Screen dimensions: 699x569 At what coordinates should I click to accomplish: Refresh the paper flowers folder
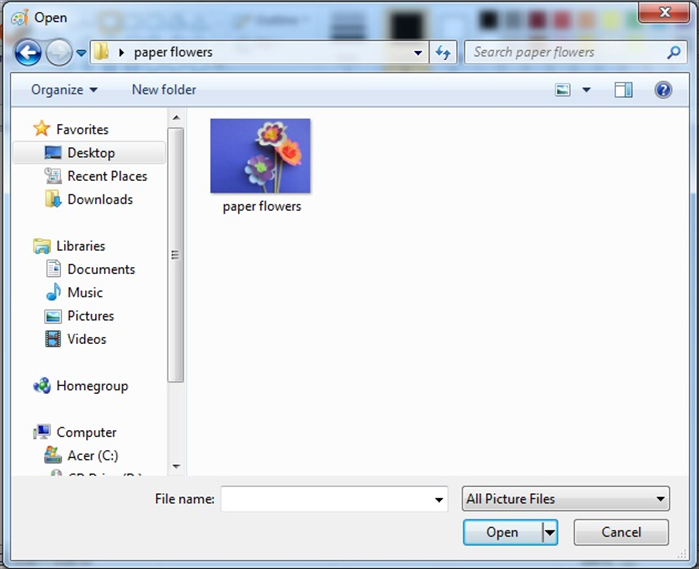(x=443, y=52)
